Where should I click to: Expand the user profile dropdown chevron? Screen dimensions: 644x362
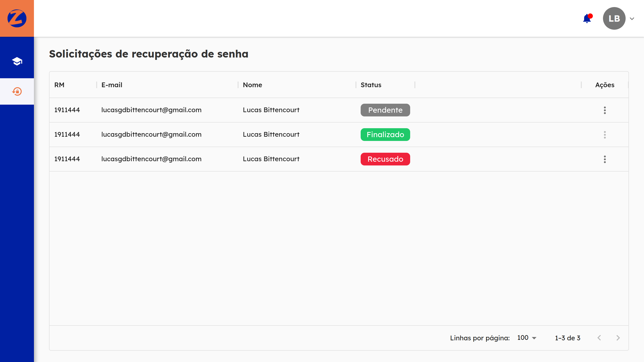click(632, 19)
